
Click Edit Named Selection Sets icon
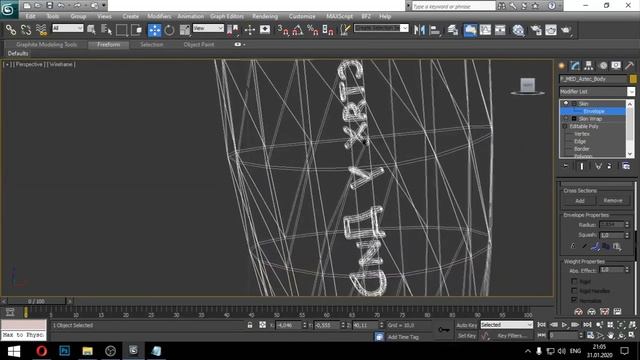point(345,30)
